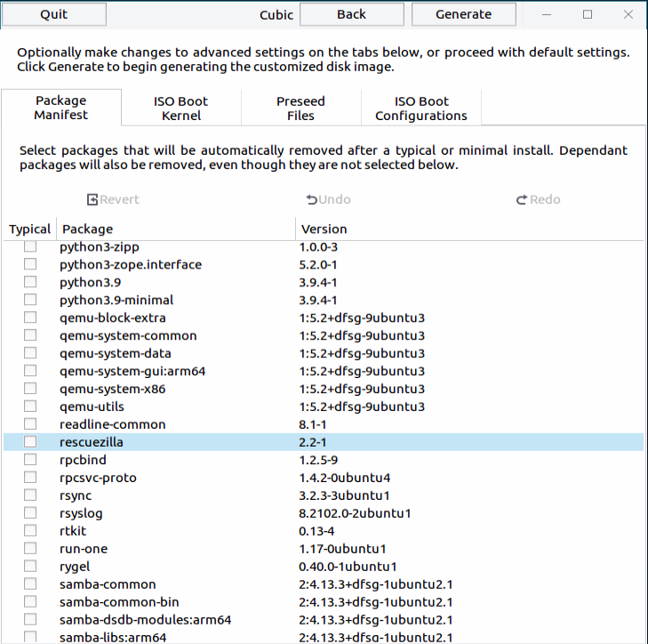Select the rsyslog package name
The height and width of the screenshot is (644, 648).
coord(81,513)
